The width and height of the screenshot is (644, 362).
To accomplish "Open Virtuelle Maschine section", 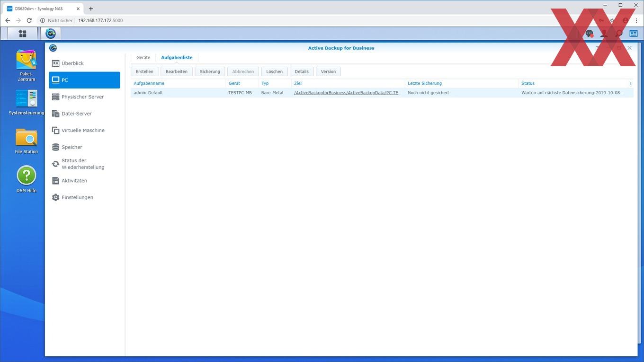I will tap(84, 131).
